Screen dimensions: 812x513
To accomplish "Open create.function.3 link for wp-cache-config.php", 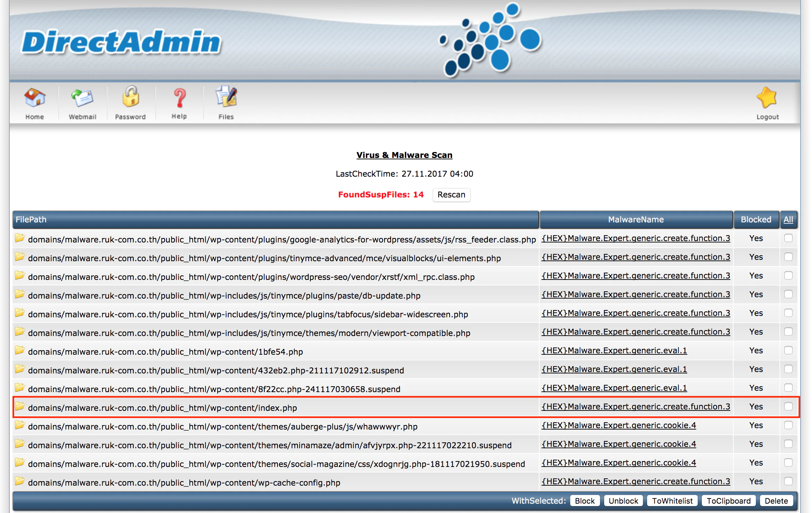I will pyautogui.click(x=636, y=481).
